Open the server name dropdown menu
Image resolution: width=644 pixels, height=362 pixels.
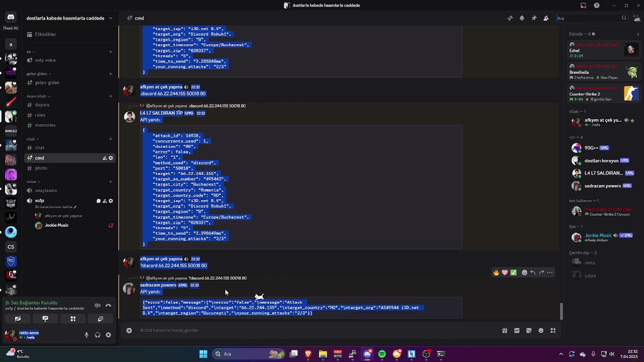pos(69,18)
